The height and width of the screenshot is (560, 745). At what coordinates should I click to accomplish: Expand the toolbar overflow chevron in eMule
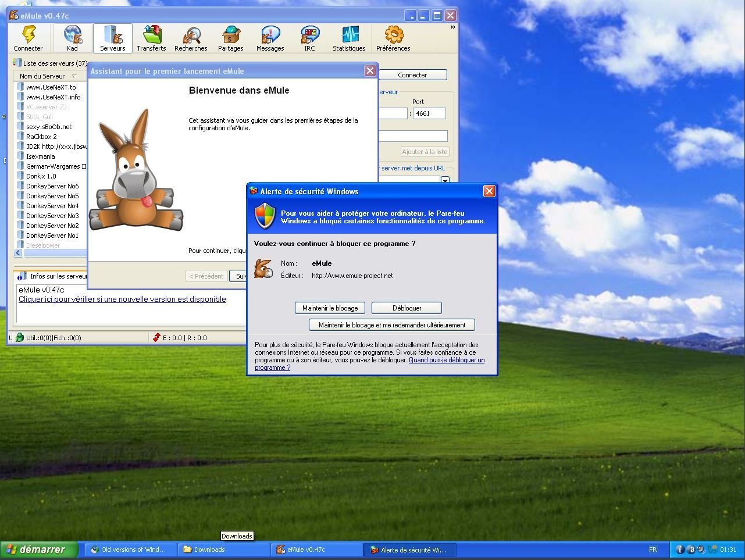point(452,27)
